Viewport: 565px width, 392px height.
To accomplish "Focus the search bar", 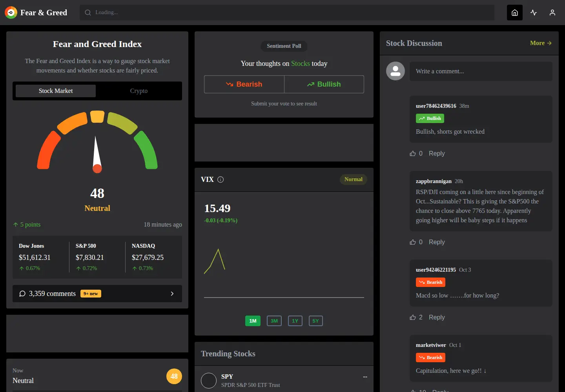I will [x=287, y=13].
